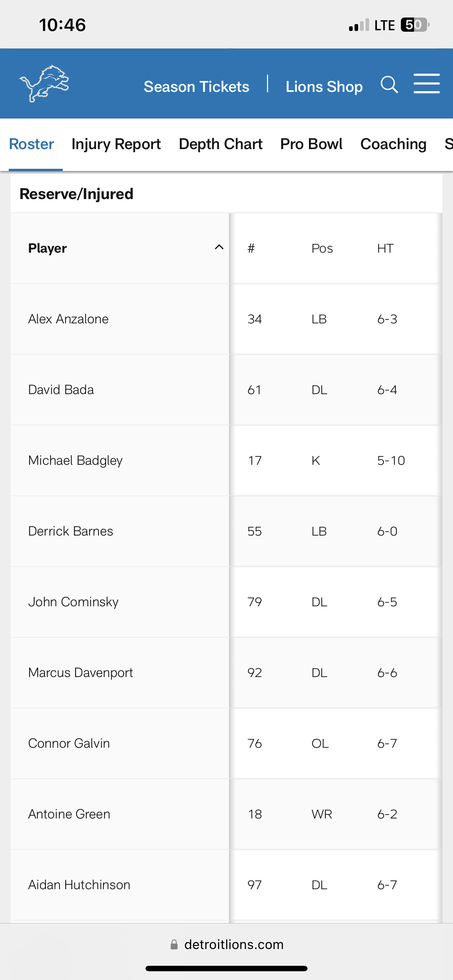Open Aidan Hutchinson player page
The height and width of the screenshot is (980, 453).
click(79, 885)
